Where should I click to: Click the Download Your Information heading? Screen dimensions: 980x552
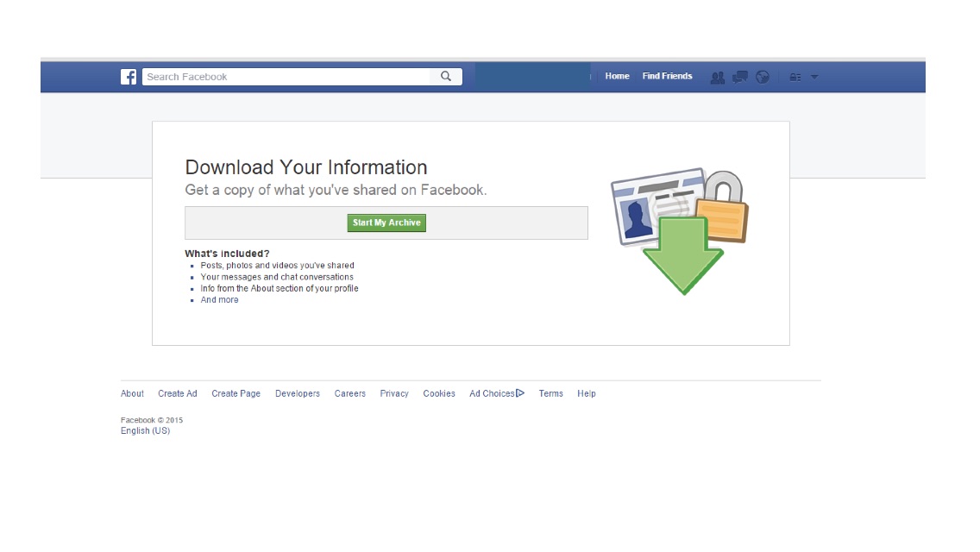tap(306, 167)
